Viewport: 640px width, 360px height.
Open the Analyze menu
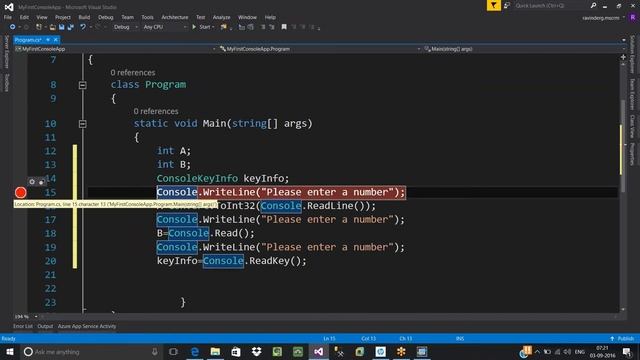(x=221, y=17)
